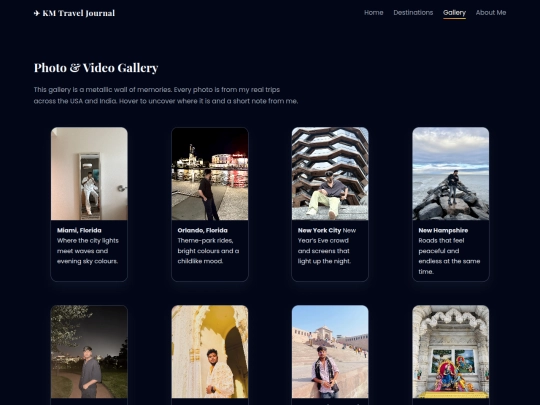Open the stone steps fort photo

click(x=330, y=352)
